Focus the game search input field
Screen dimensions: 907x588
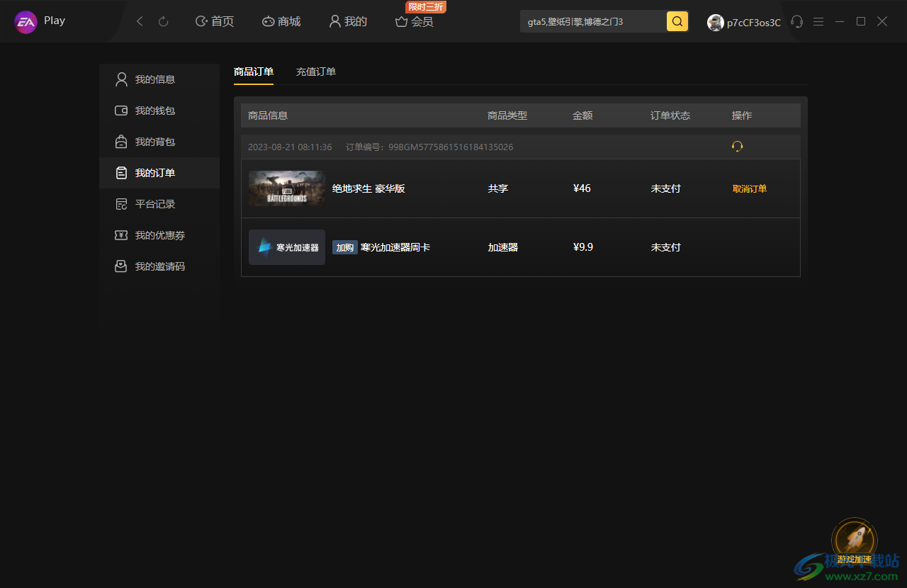pos(594,22)
